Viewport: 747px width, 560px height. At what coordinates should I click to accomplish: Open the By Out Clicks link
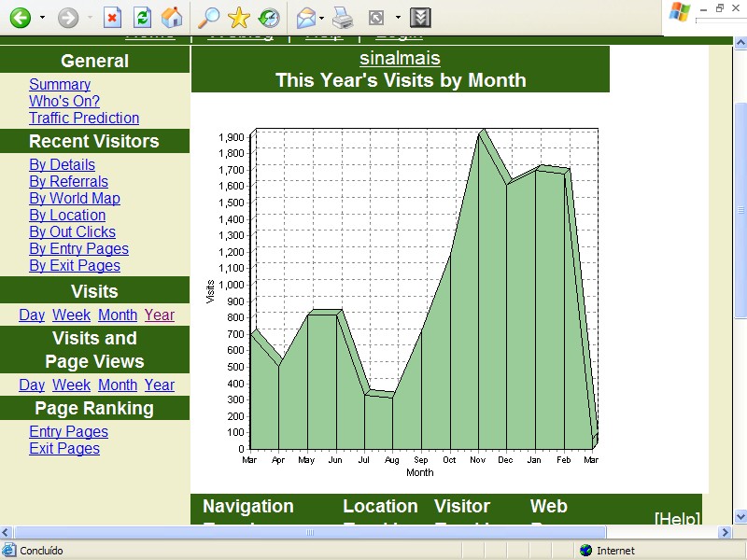click(x=73, y=231)
